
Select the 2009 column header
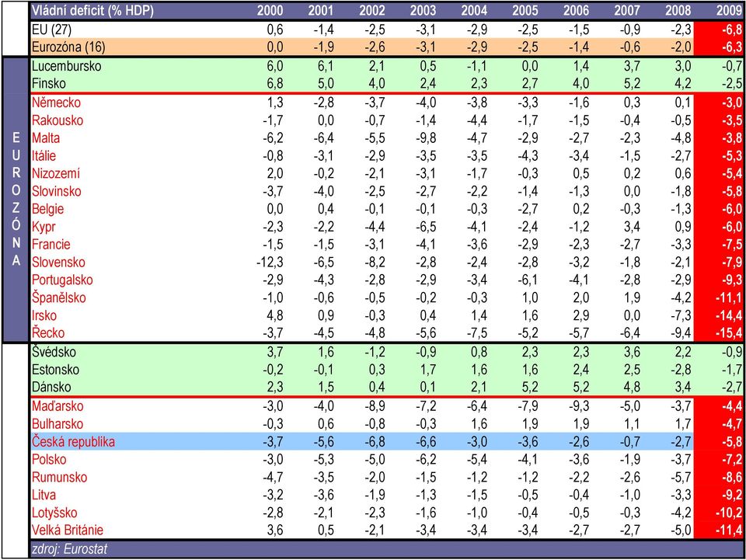coord(729,10)
